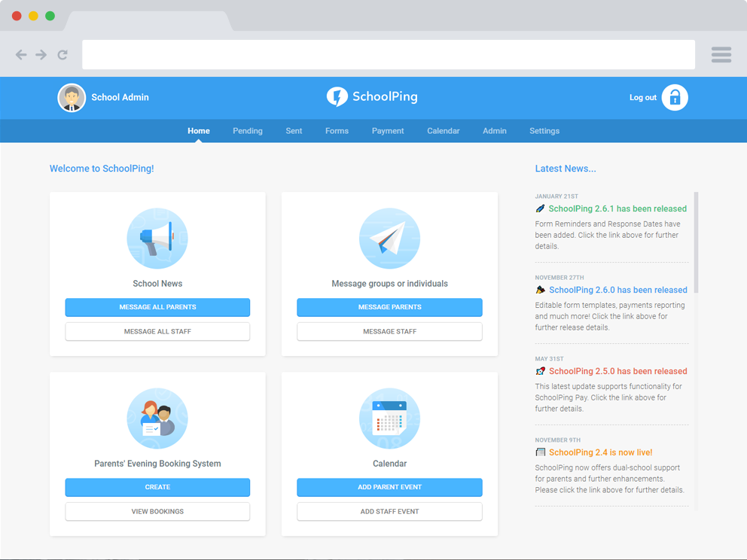Open SchoolPing 2.6.0 has been released link

pos(618,290)
